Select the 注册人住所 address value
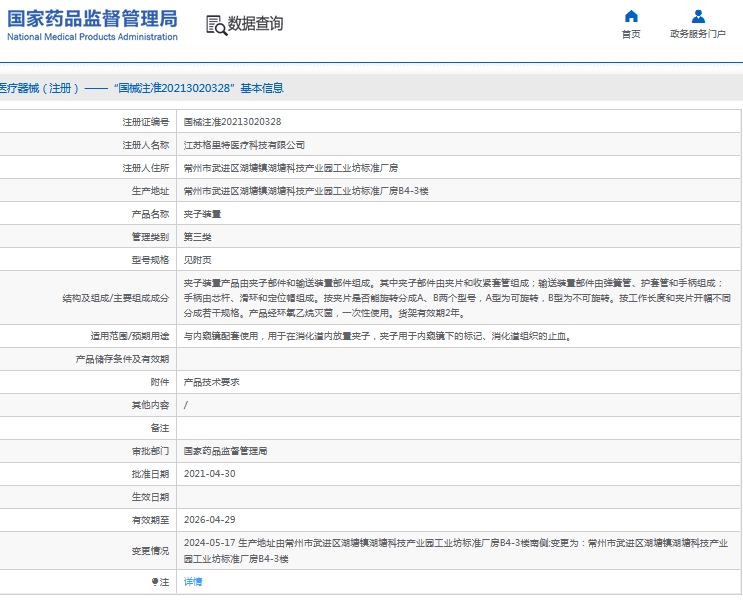The width and height of the screenshot is (743, 601). [290, 168]
